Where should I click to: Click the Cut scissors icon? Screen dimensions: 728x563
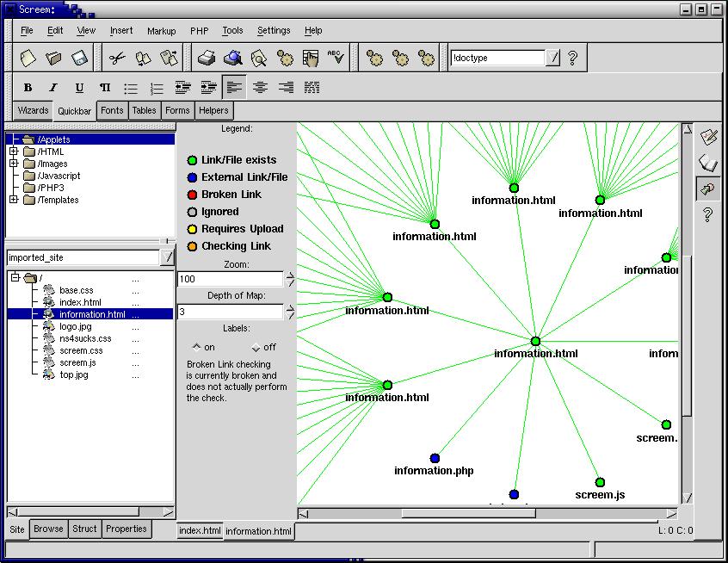(x=117, y=59)
